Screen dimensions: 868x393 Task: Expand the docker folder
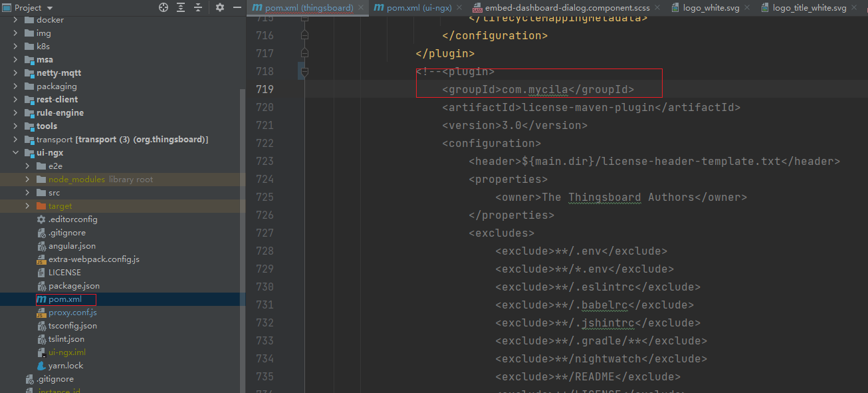click(x=16, y=20)
